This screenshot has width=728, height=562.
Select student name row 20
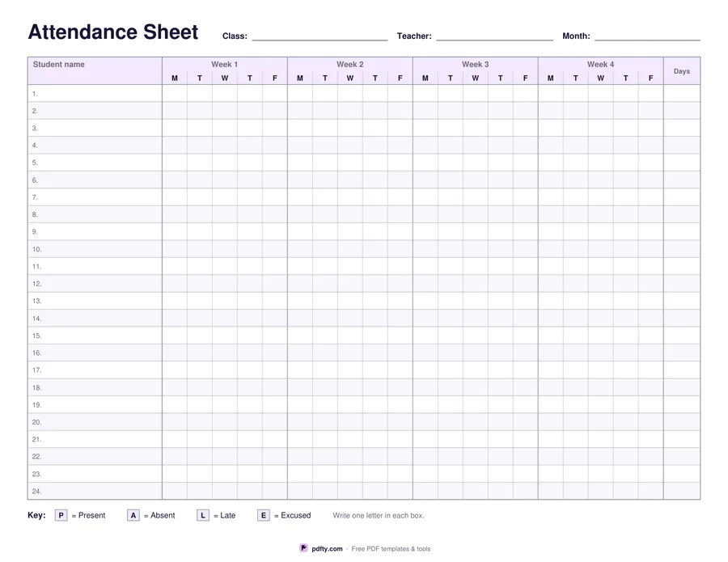click(95, 422)
